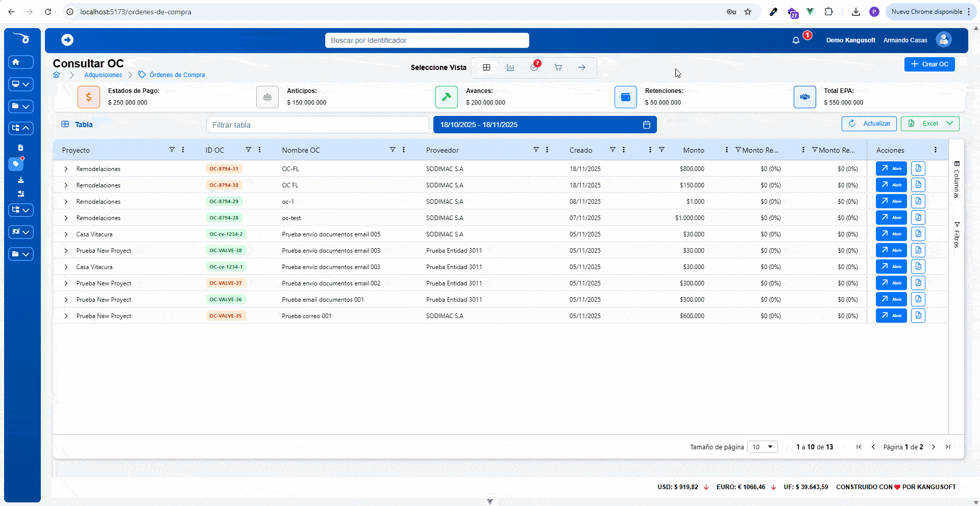
Task: Collapse the open sidebar menu with up chevron
Action: click(x=21, y=128)
